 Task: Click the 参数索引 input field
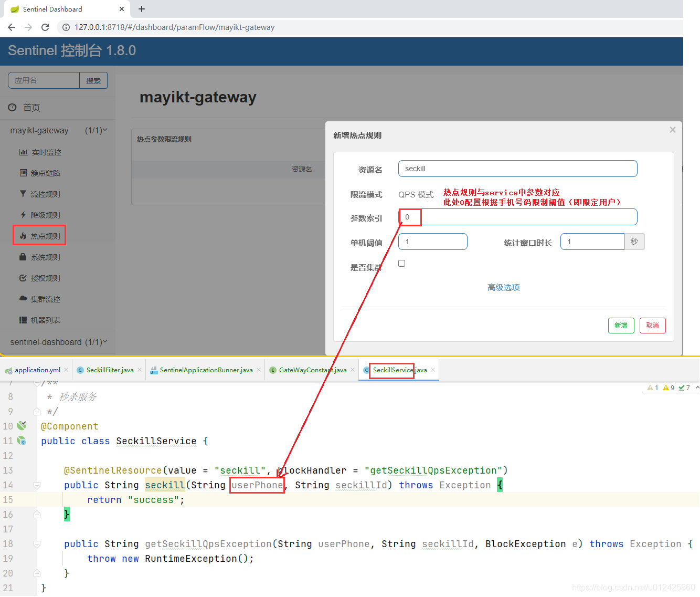pyautogui.click(x=518, y=217)
